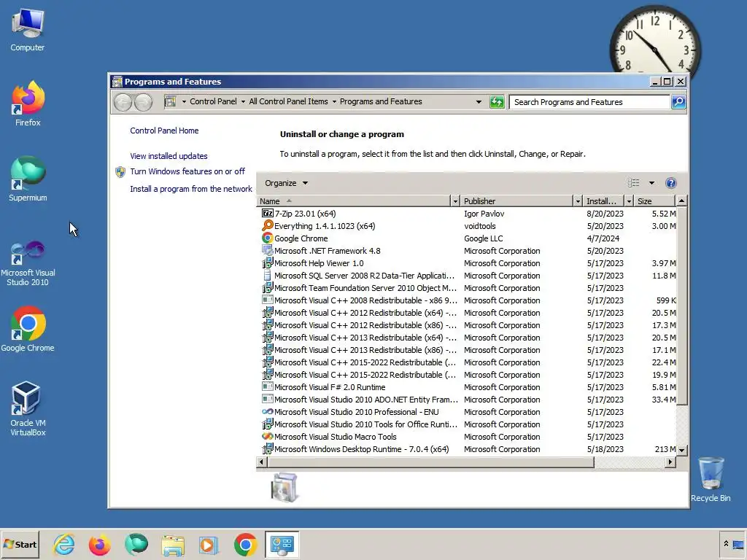Viewport: 747px width, 560px height.
Task: Open the Installed On column filter dropdown
Action: (629, 201)
